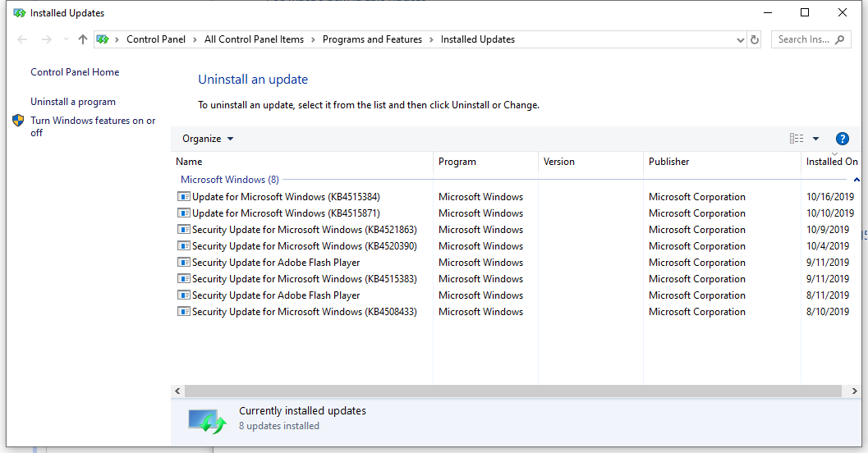Viewport: 868px width, 453px height.
Task: Sort by the Program column header
Action: [485, 162]
